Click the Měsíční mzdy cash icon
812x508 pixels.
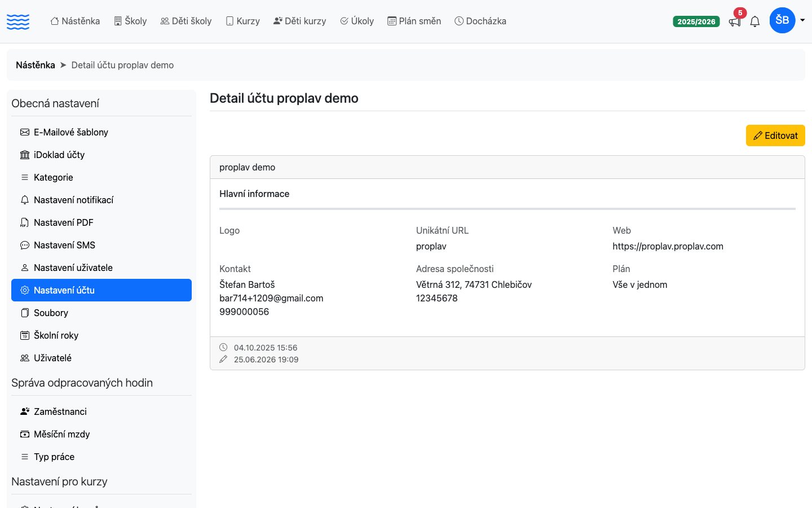tap(25, 434)
